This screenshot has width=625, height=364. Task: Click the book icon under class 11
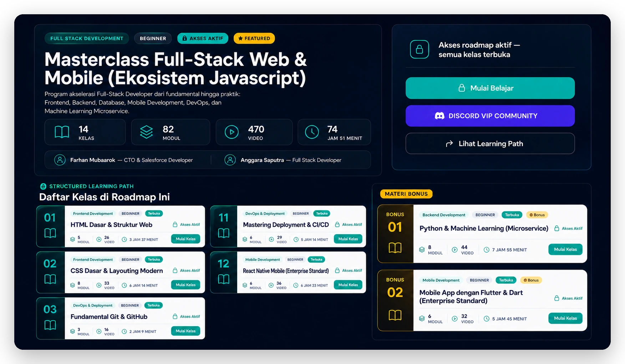pos(224,233)
